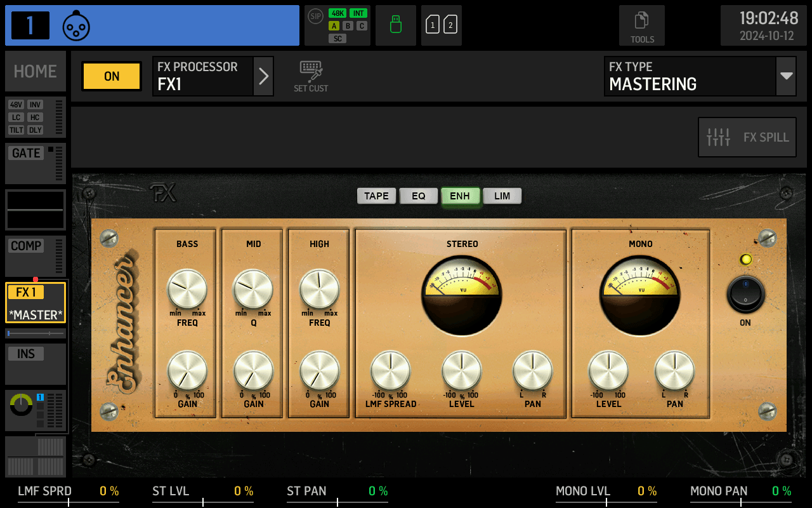This screenshot has width=812, height=508.
Task: Click the BASS FREQ knob
Action: 187,289
